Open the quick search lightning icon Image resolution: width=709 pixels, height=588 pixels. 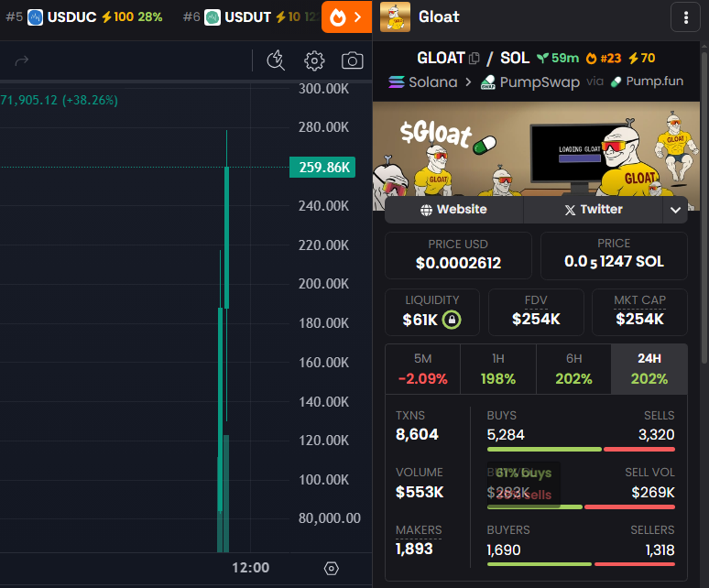tap(276, 60)
